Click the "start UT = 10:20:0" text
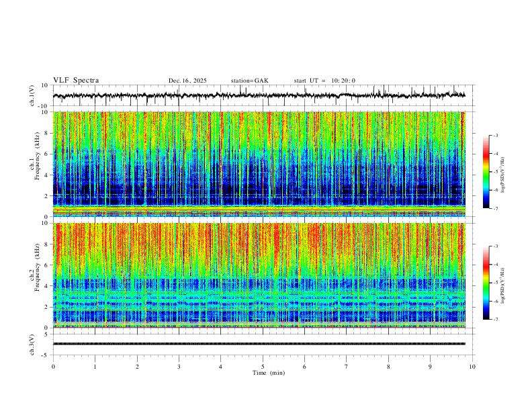 (324, 81)
